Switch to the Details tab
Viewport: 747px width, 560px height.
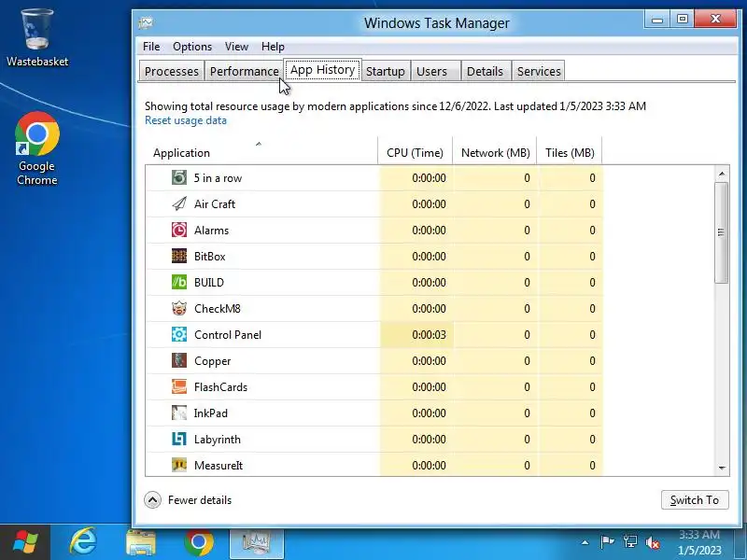pyautogui.click(x=486, y=72)
